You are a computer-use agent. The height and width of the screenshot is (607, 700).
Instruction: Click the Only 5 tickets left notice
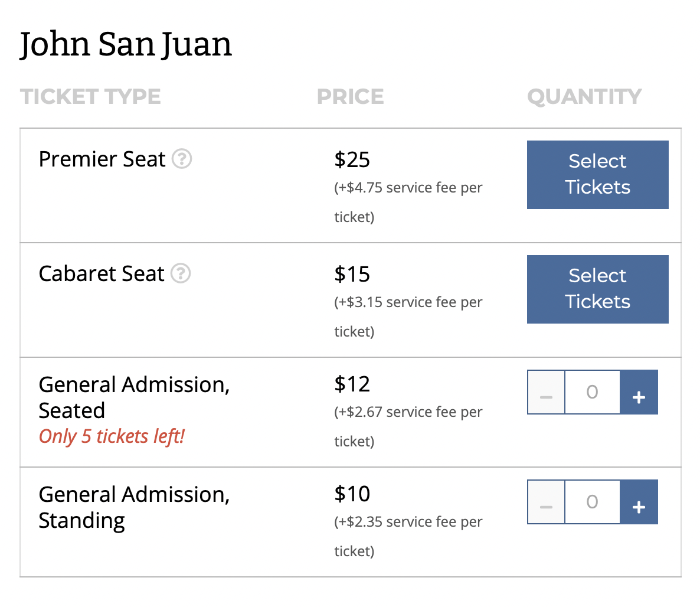112,436
